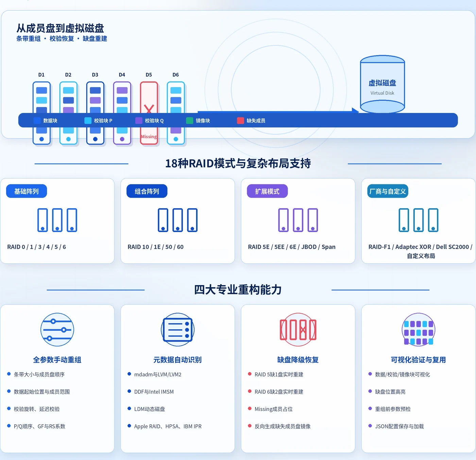The width and height of the screenshot is (476, 460).
Task: Click the 校验块 P legend swatch
Action: (x=88, y=120)
